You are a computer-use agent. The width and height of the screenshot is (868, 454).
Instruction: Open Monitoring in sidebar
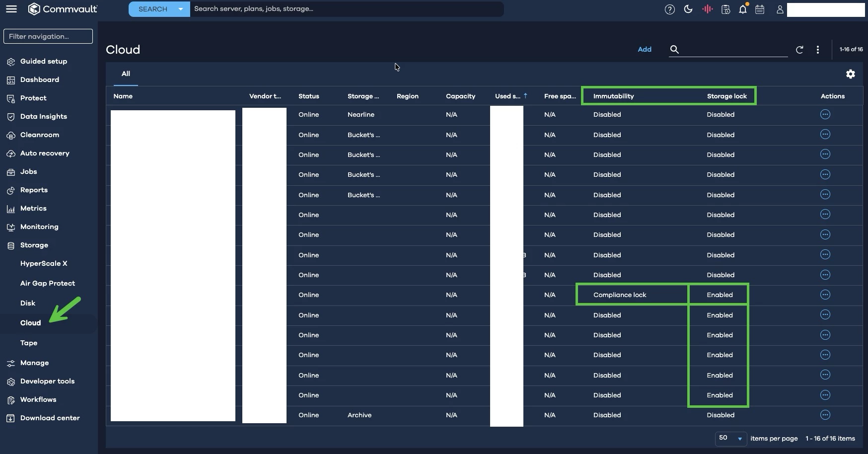click(39, 227)
